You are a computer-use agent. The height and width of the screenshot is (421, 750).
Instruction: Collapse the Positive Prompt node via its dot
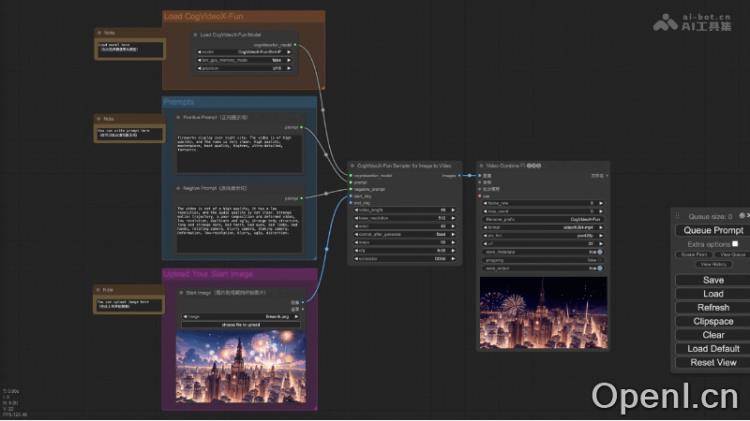click(x=177, y=117)
